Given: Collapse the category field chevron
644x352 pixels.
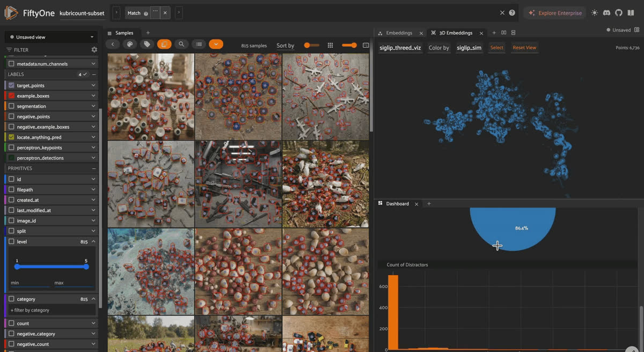Looking at the screenshot, I should [93, 299].
